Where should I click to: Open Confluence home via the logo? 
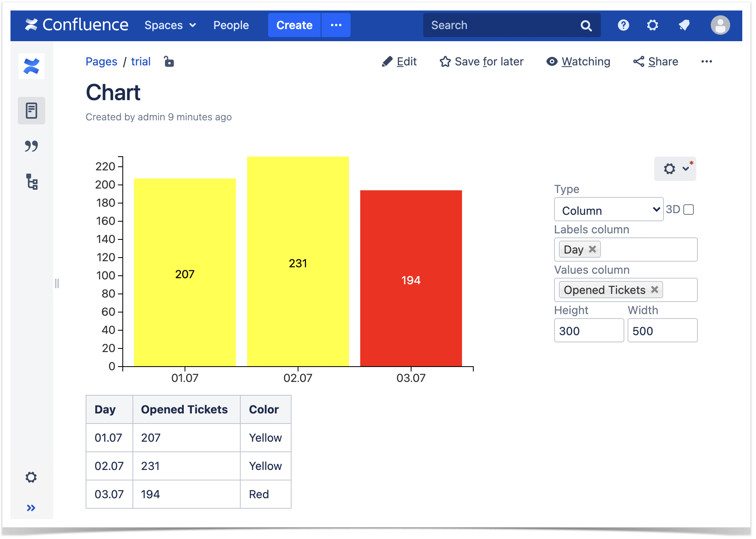(77, 25)
